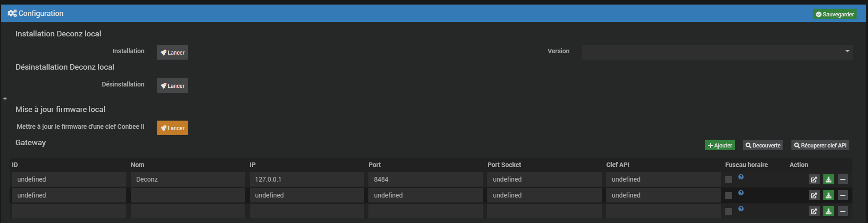Open the Version dropdown list
Viewport: 868px width, 223px height.
717,51
